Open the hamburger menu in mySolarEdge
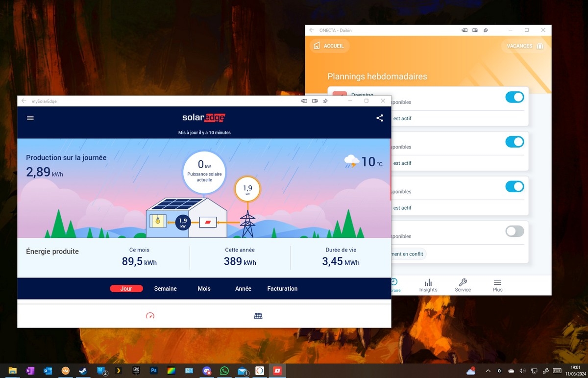This screenshot has width=588, height=378. click(30, 118)
